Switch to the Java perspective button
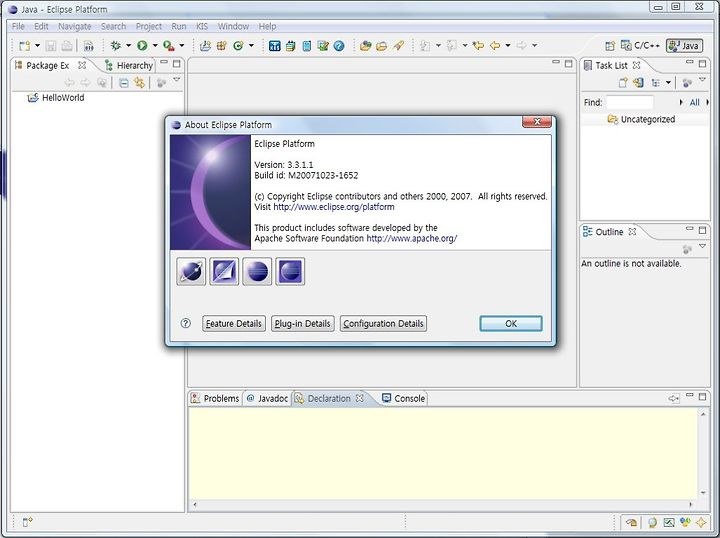The image size is (720, 538). coord(684,45)
